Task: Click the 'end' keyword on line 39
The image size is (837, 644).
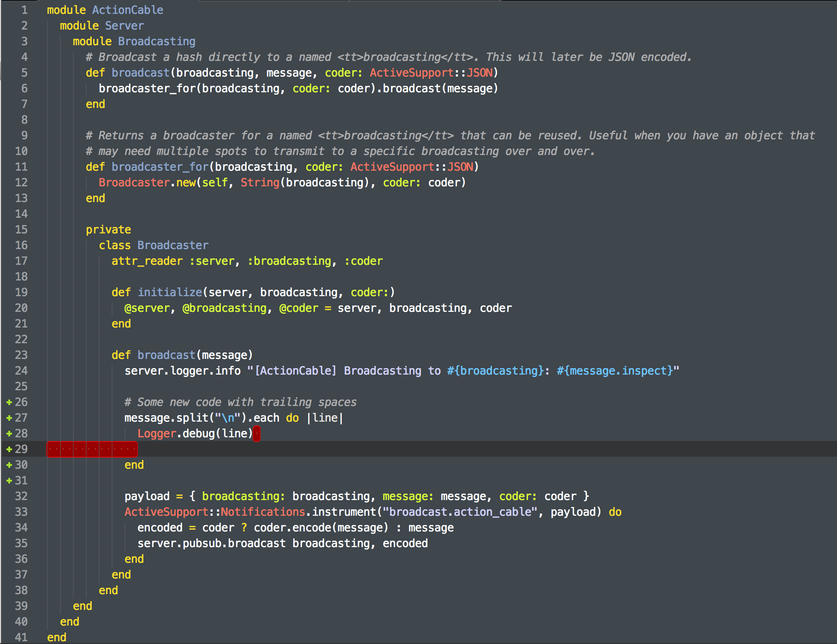Action: 83,606
